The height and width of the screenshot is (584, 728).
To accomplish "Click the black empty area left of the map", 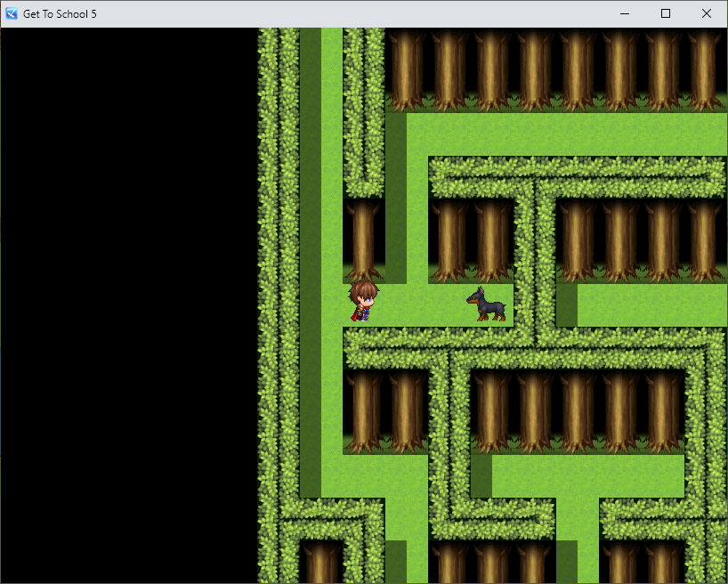I will [129, 303].
